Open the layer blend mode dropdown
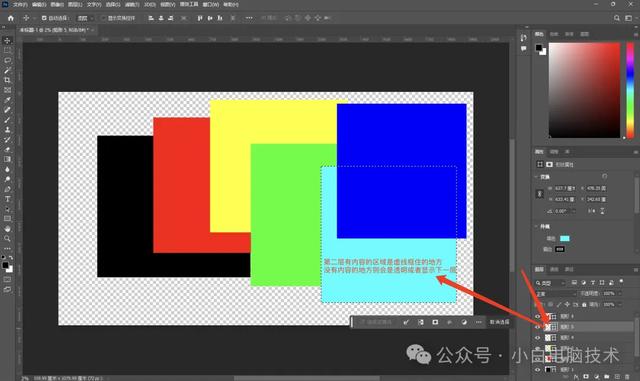640x381 pixels. coord(555,294)
